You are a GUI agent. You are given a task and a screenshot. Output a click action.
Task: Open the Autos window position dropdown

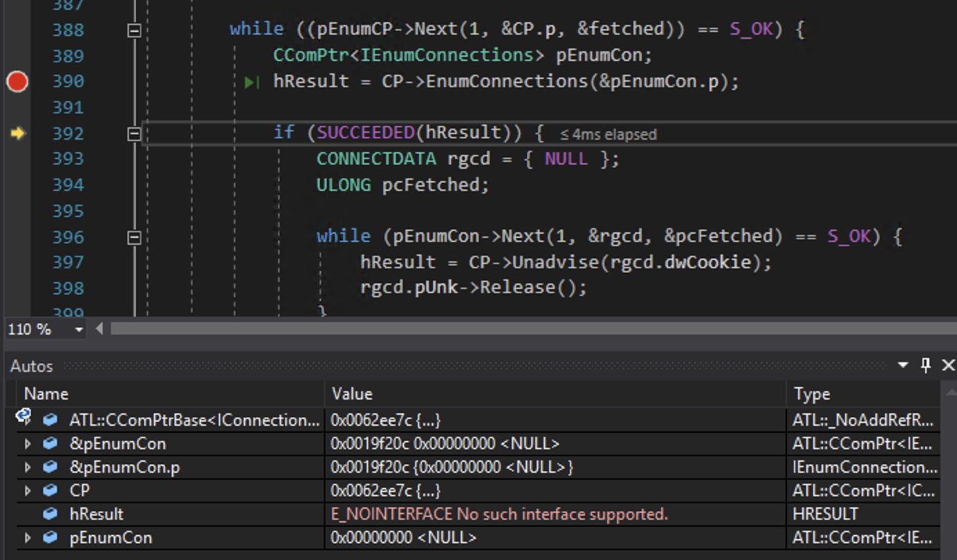coord(902,365)
